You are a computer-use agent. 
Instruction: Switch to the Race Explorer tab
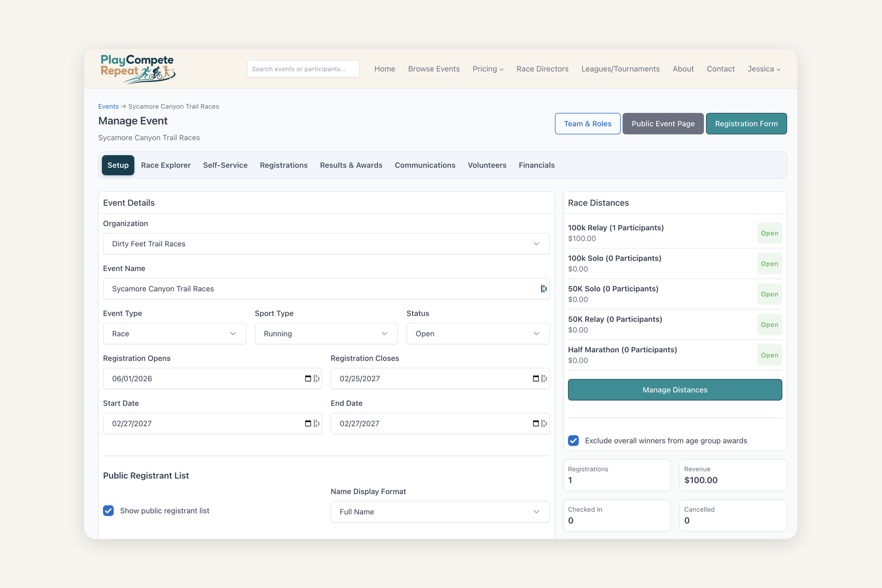[x=166, y=165]
